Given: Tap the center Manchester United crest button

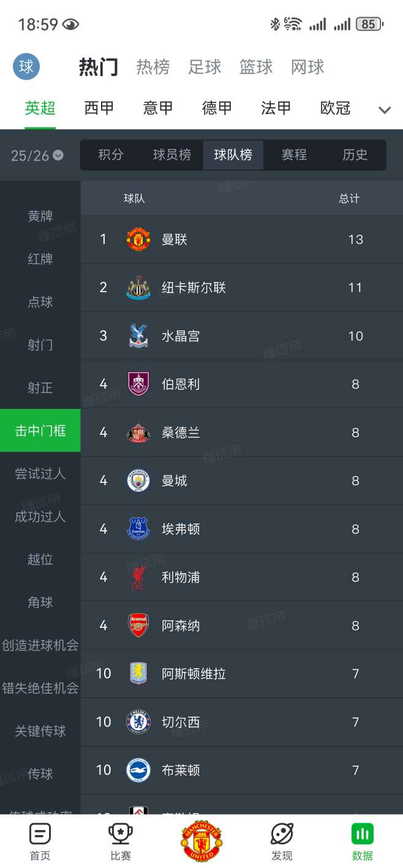Looking at the screenshot, I should (x=201, y=840).
